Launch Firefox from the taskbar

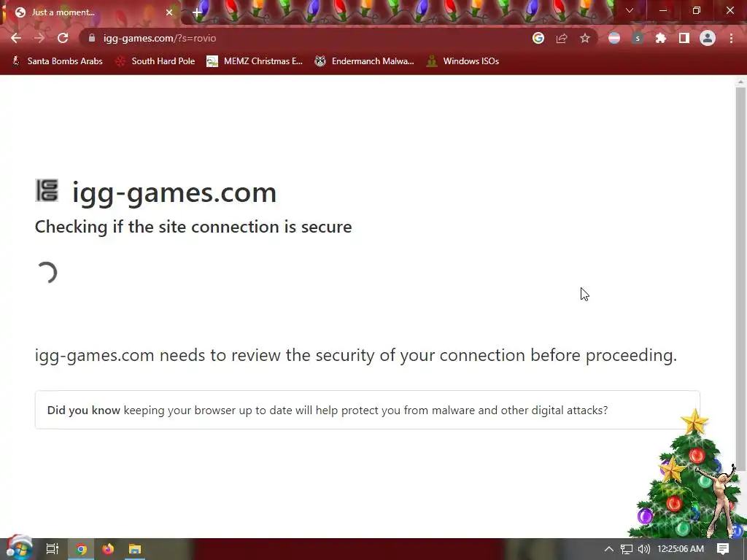click(x=108, y=549)
